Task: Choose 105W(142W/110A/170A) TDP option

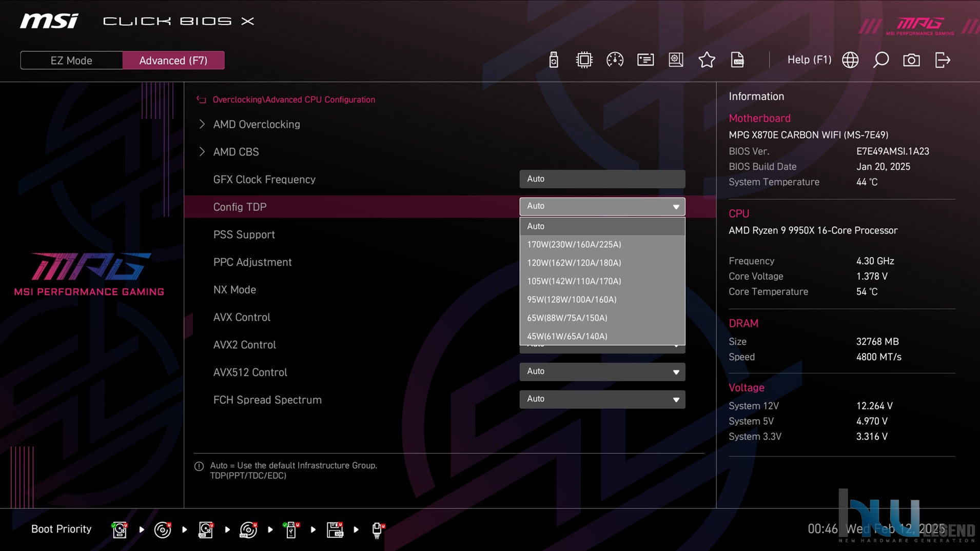Action: point(602,281)
